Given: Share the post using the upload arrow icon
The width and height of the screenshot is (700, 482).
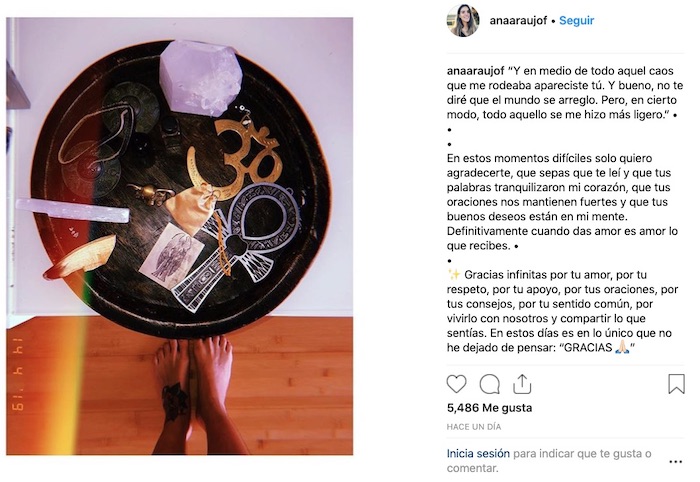Looking at the screenshot, I should 521,384.
